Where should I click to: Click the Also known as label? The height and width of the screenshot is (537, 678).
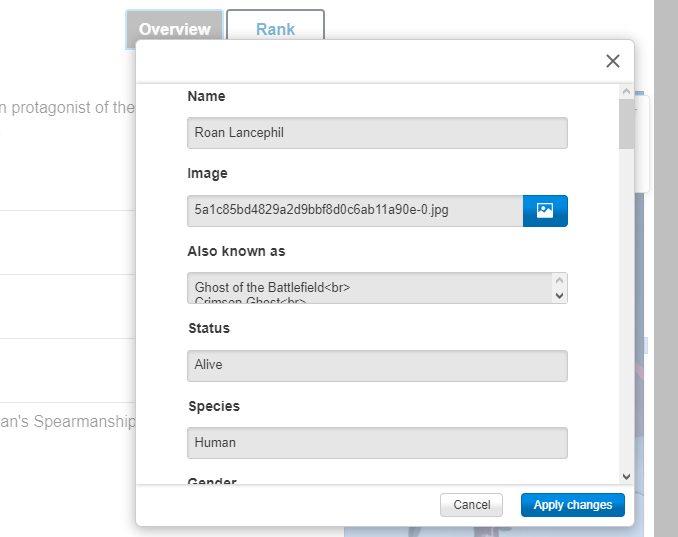[x=236, y=251]
